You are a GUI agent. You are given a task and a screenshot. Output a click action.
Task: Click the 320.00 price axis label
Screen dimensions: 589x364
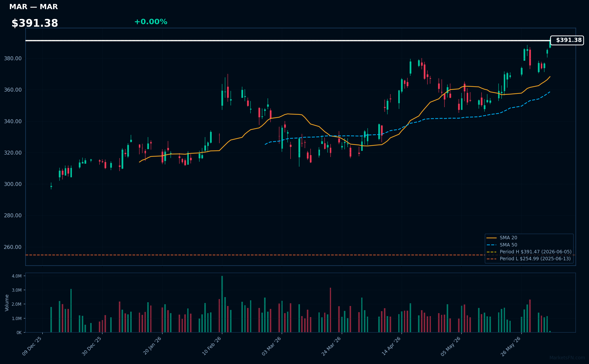tap(13, 153)
